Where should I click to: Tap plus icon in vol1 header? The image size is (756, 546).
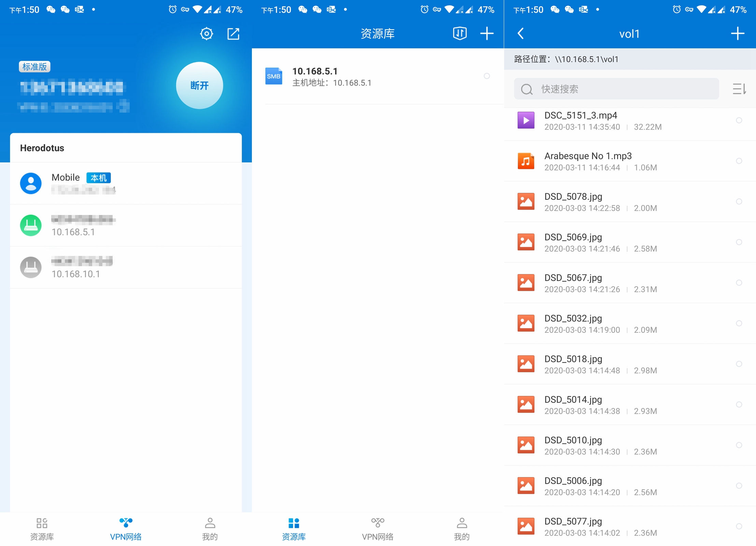(x=738, y=33)
